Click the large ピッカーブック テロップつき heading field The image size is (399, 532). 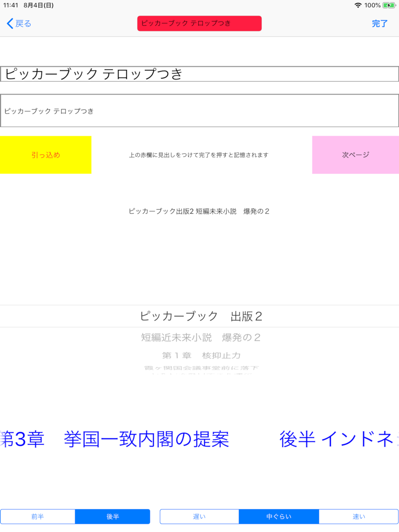(x=199, y=74)
